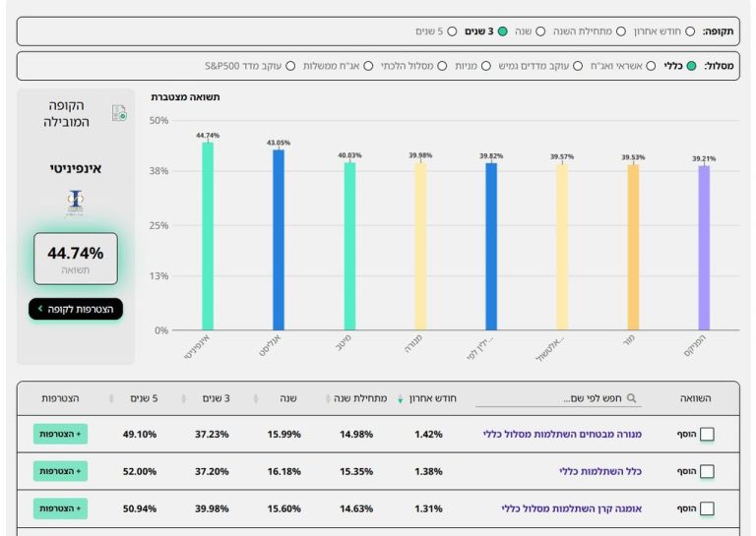756x536 pixels.
Task: Sort by the '5 שנים' column sort arrows
Action: pos(111,398)
